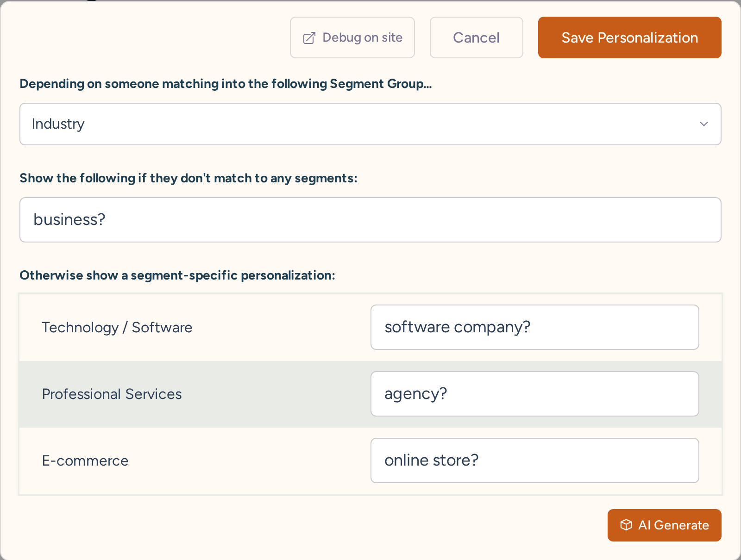Image resolution: width=741 pixels, height=560 pixels.
Task: Click 'Depending on someone matching' heading text
Action: coord(226,84)
